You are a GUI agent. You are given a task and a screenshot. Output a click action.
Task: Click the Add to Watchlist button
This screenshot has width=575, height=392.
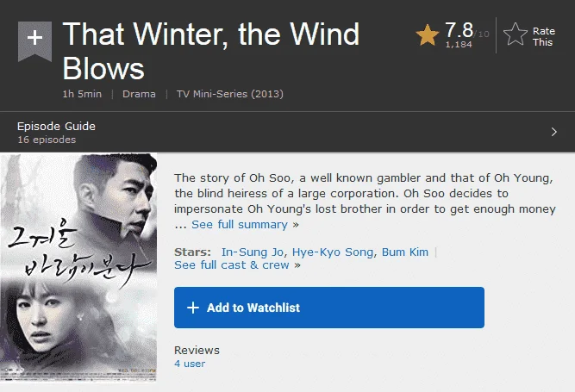(329, 308)
